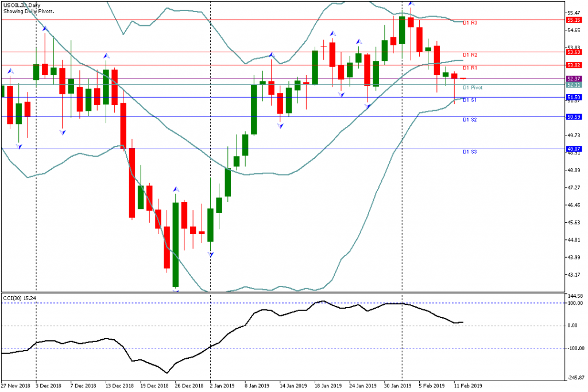Click the D1 Pivot label
Screen dimensions: 588x392
point(473,88)
